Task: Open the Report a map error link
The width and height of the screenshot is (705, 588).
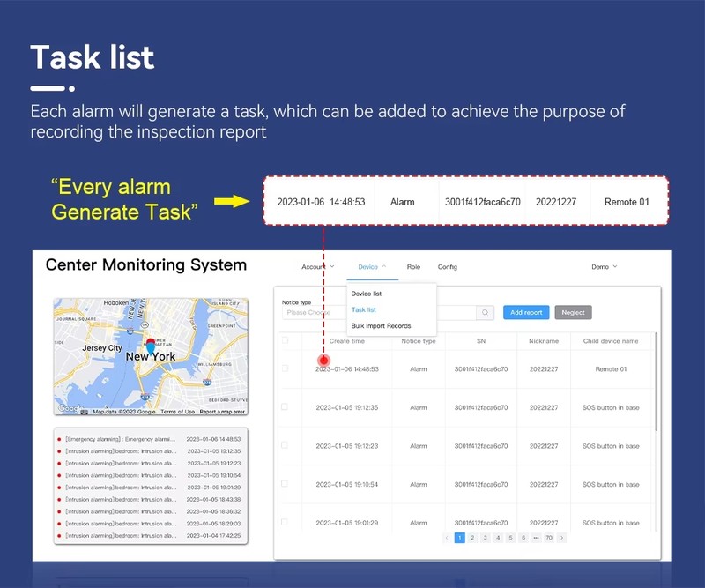Action: [x=221, y=412]
